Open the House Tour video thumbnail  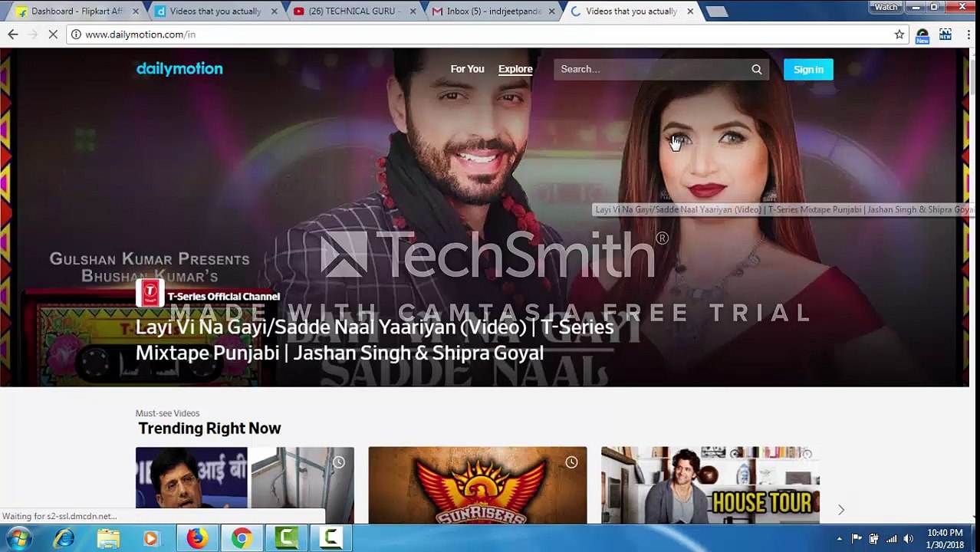pos(710,485)
